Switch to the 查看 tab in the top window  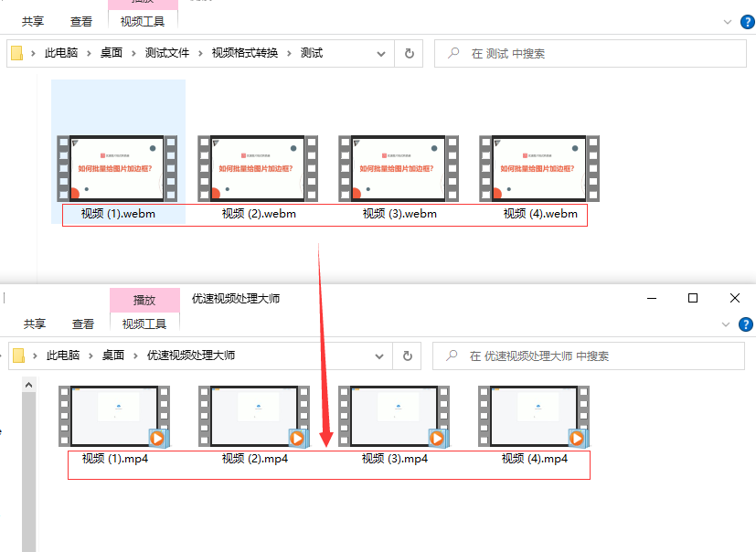[80, 21]
